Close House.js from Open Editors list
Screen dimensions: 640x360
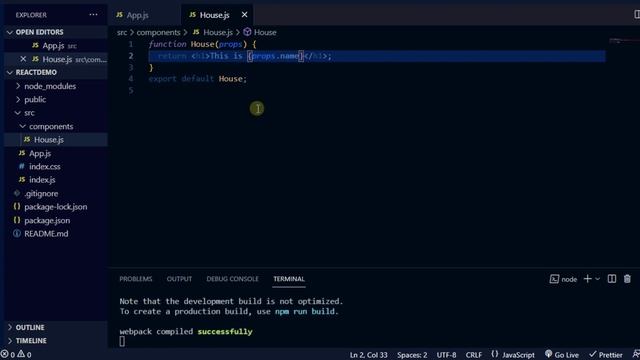(23, 59)
